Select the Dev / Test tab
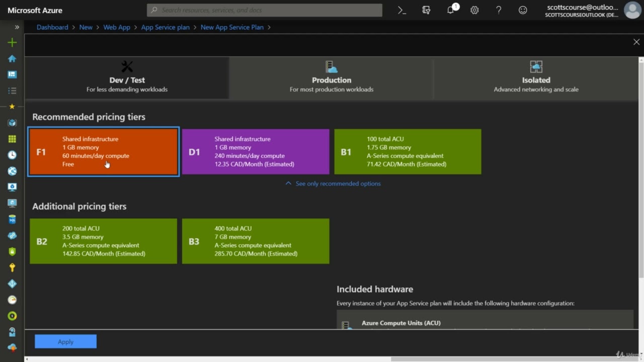Screen dimensions: 644x362 click(127, 77)
